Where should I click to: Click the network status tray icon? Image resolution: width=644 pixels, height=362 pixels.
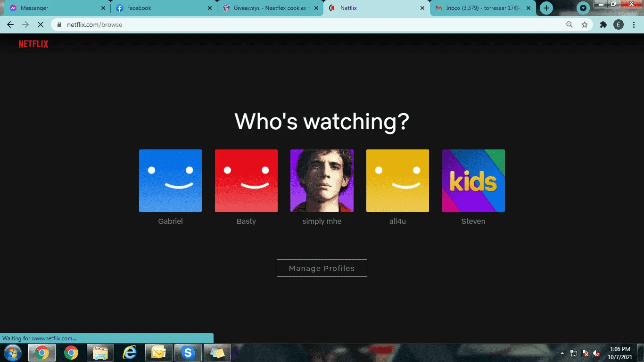tap(574, 353)
